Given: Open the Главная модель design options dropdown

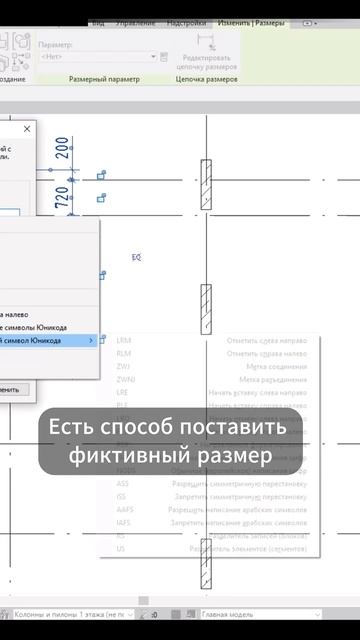Looking at the screenshot, I should coord(260,614).
